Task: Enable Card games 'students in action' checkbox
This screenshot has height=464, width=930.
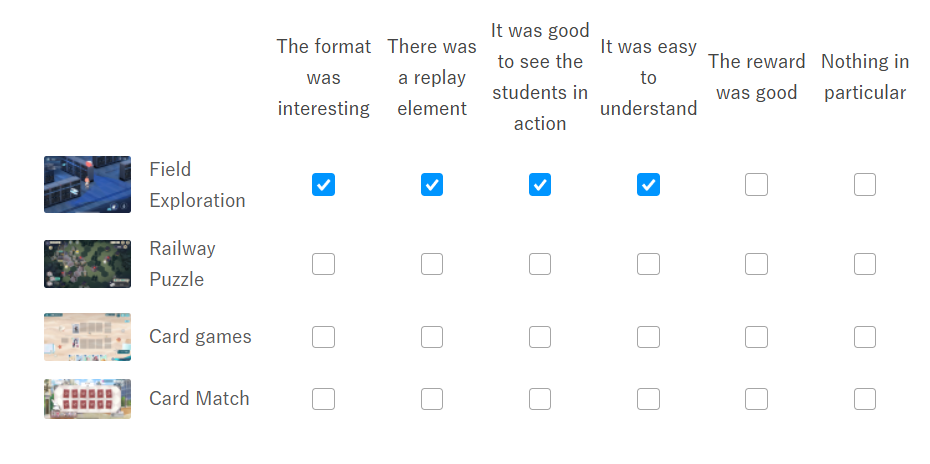Action: pyautogui.click(x=540, y=337)
